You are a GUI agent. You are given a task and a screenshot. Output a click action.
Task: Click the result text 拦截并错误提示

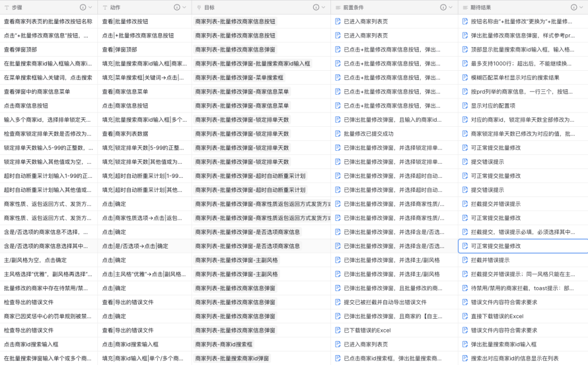490,260
